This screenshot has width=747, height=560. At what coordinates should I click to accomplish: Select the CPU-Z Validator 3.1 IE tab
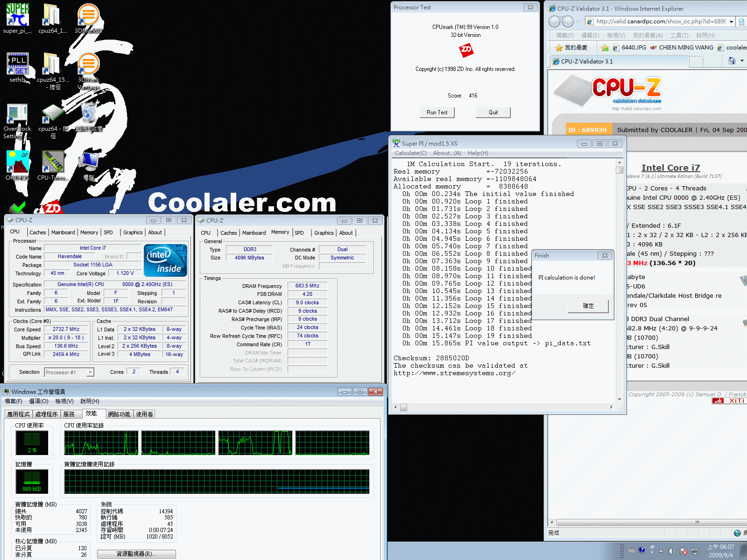(619, 62)
